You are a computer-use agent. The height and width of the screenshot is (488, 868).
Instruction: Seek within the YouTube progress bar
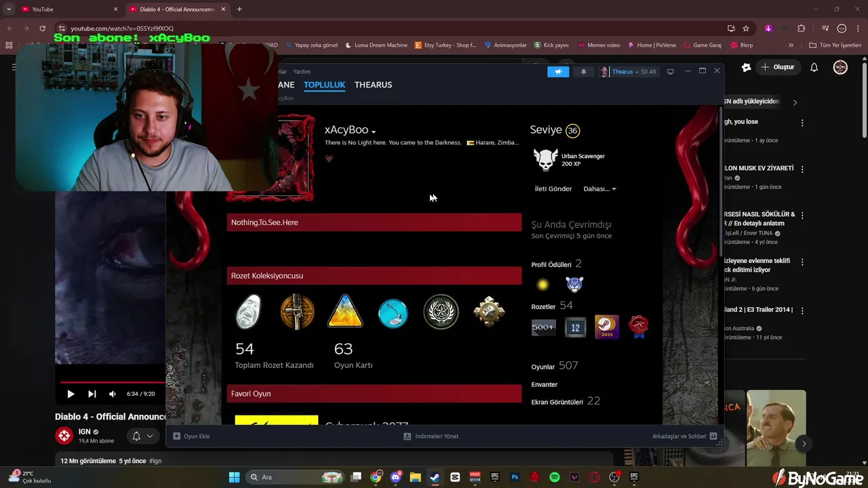pos(112,382)
